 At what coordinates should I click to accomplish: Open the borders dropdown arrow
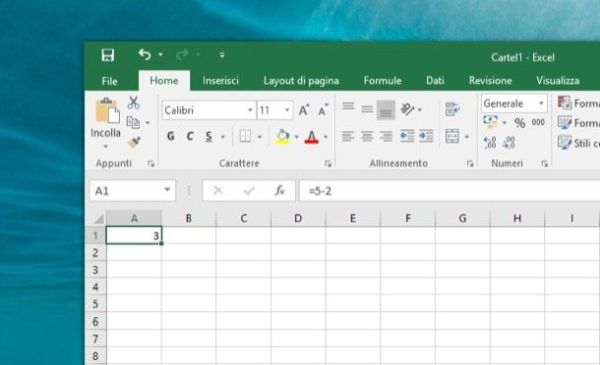click(x=260, y=137)
